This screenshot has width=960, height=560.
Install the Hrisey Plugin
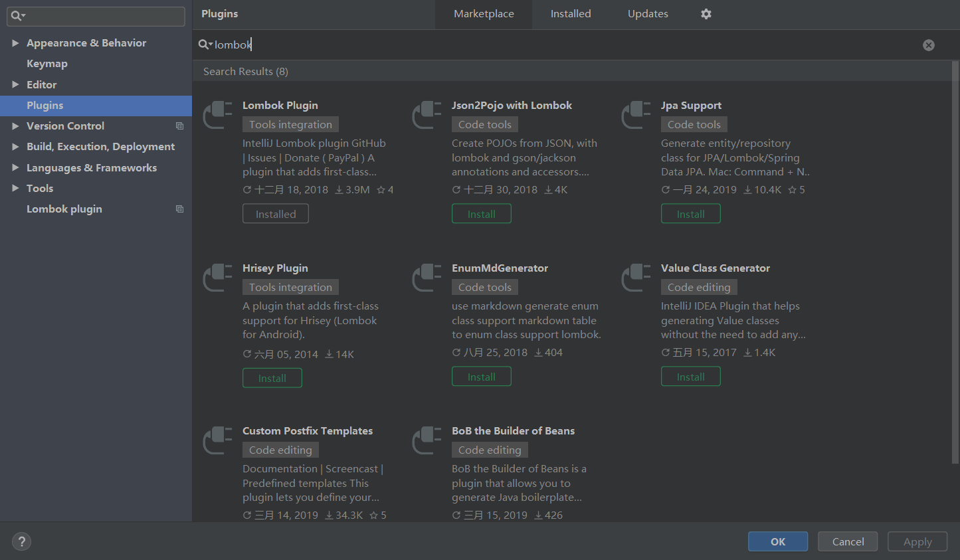pyautogui.click(x=272, y=378)
